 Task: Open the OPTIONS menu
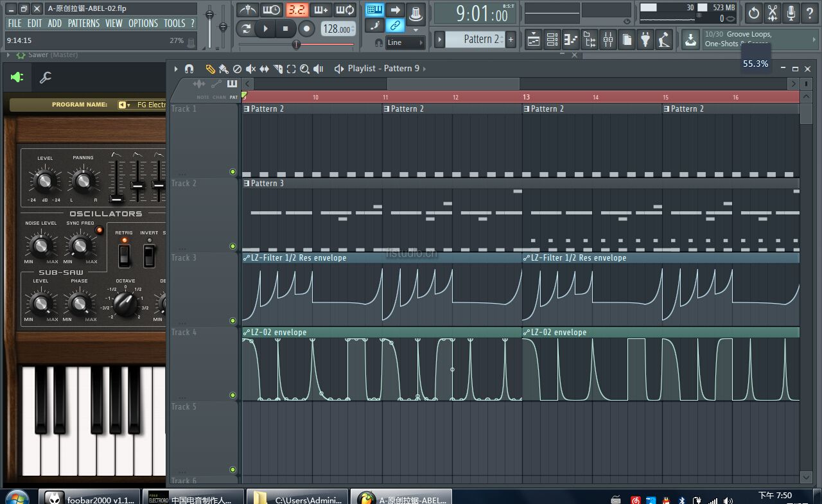(143, 23)
